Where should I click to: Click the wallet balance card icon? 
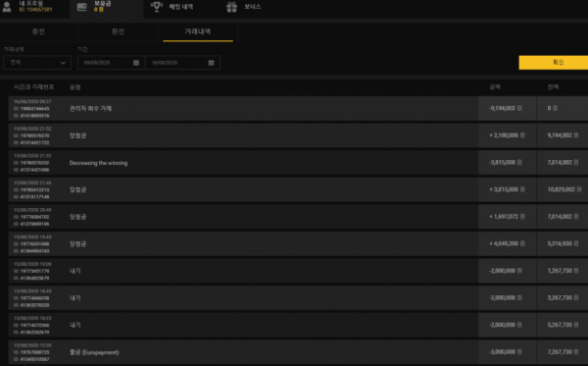tap(81, 7)
